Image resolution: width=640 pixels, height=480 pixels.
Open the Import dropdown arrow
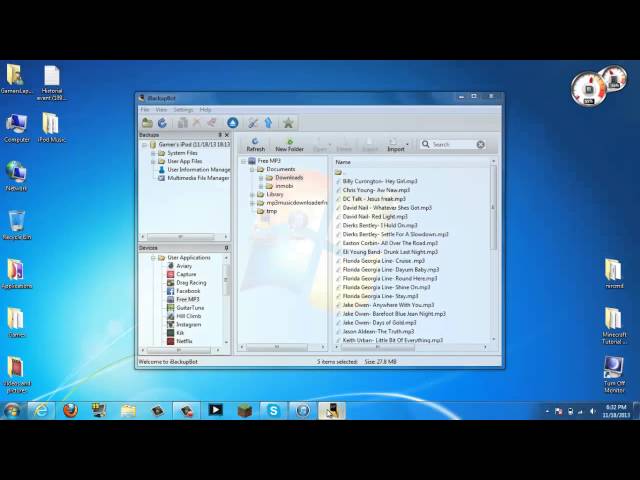click(x=407, y=144)
